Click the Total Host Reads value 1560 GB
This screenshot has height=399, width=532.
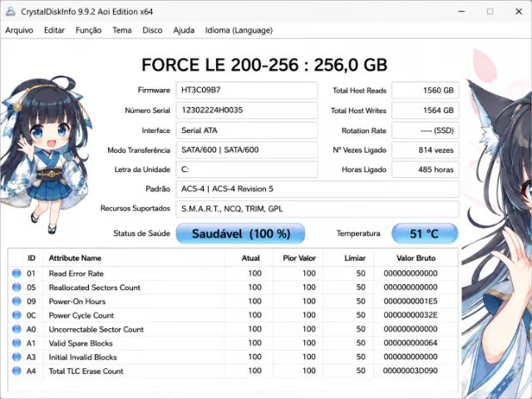(x=425, y=91)
